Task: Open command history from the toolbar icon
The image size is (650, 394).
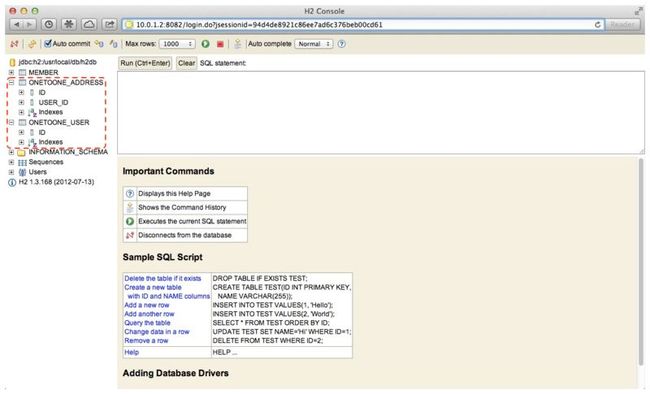Action: point(238,44)
